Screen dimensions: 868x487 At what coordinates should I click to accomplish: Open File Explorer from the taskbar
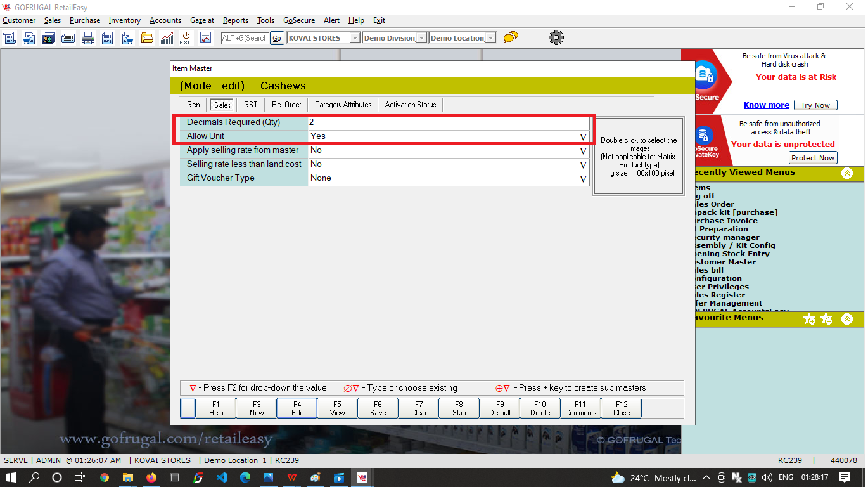click(x=127, y=477)
